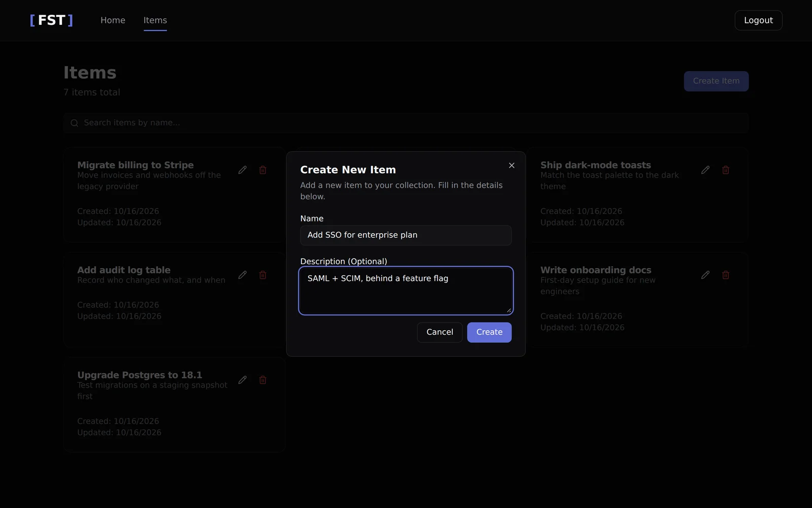Click the 'Migrate billing to Stripe' title
This screenshot has height=508, width=812.
[x=136, y=165]
